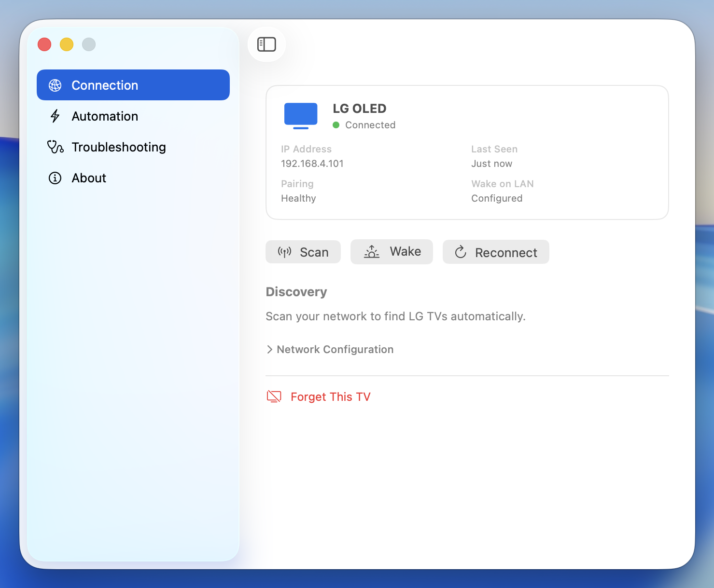Select the Connection globe icon
The height and width of the screenshot is (588, 714).
tap(55, 85)
